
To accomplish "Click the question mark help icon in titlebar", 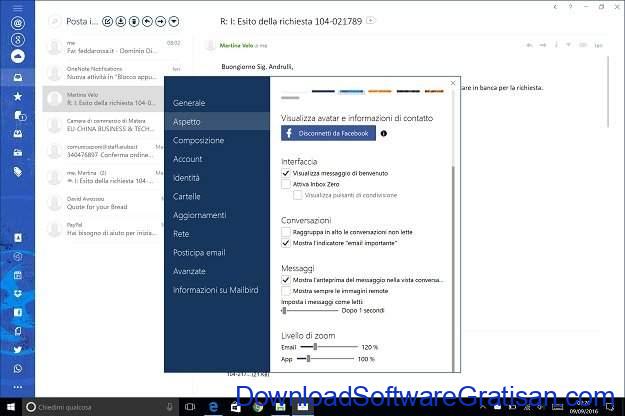I will (x=570, y=7).
